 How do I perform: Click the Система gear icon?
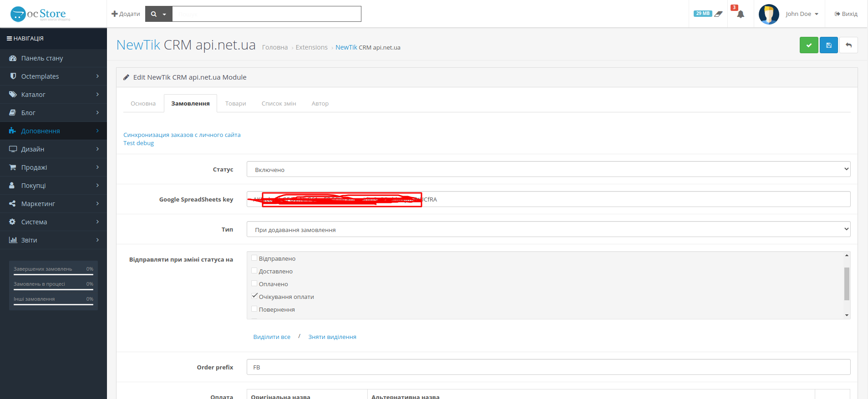click(12, 222)
